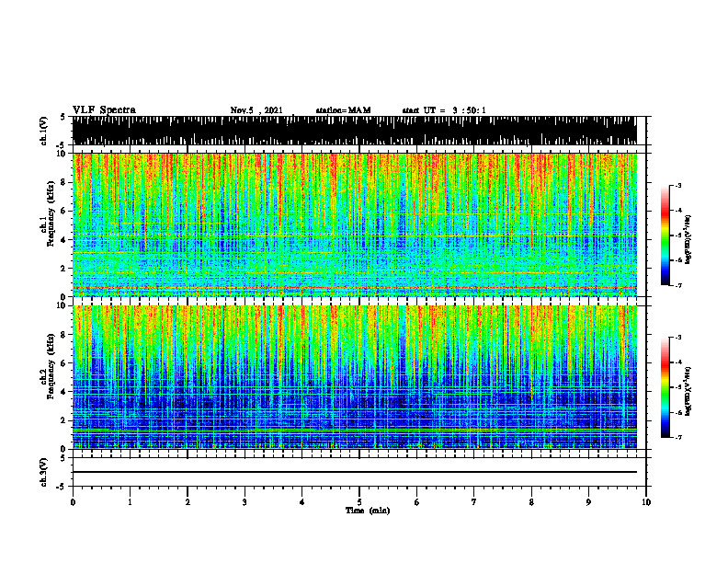Click time axis tick label '0'

[73, 502]
